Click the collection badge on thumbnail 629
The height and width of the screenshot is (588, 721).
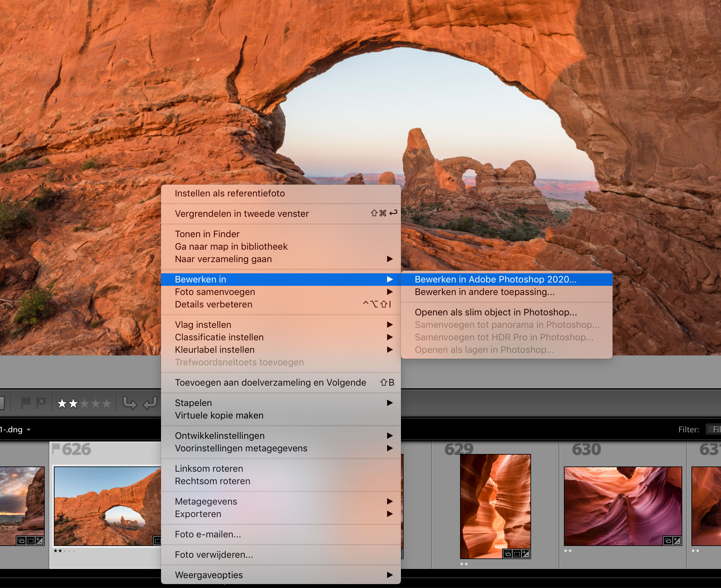pyautogui.click(x=508, y=555)
